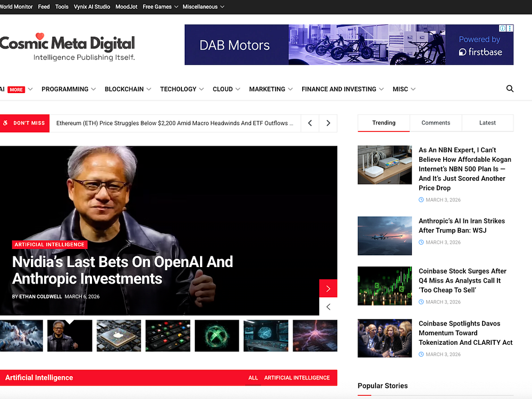Screen dimensions: 532x399
Task: Open Miscellaneous dropdown in top bar
Action: coord(203,7)
